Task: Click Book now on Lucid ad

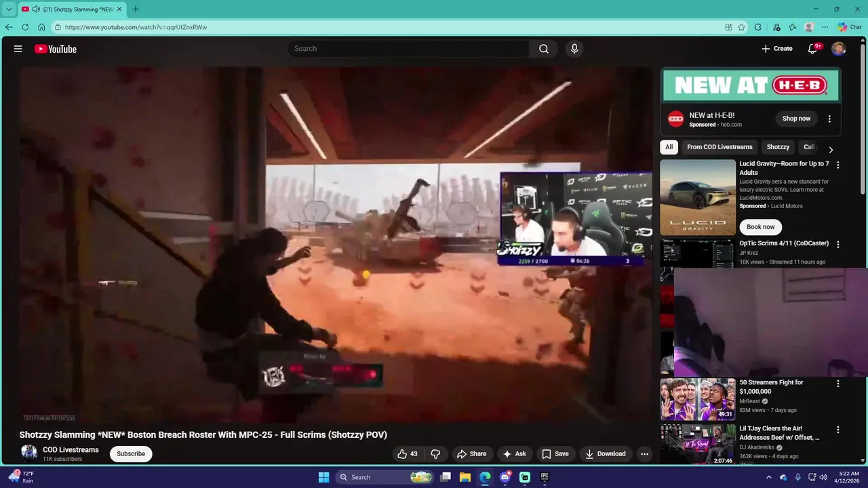Action: (760, 227)
